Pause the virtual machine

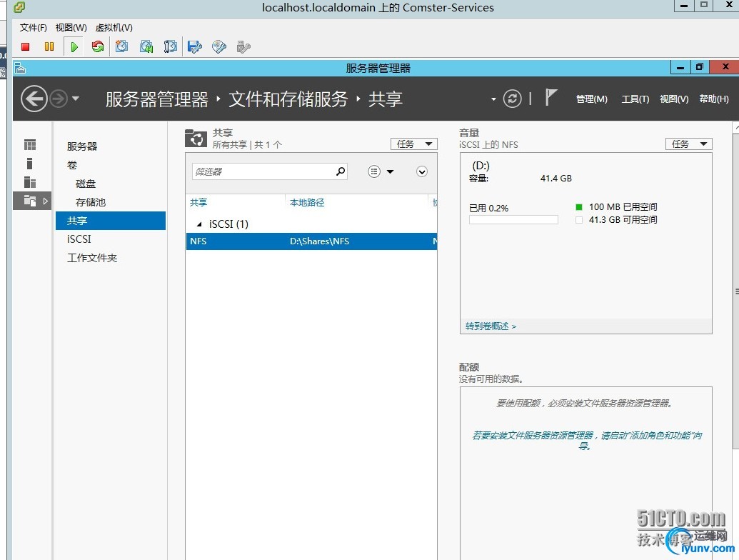tap(49, 46)
